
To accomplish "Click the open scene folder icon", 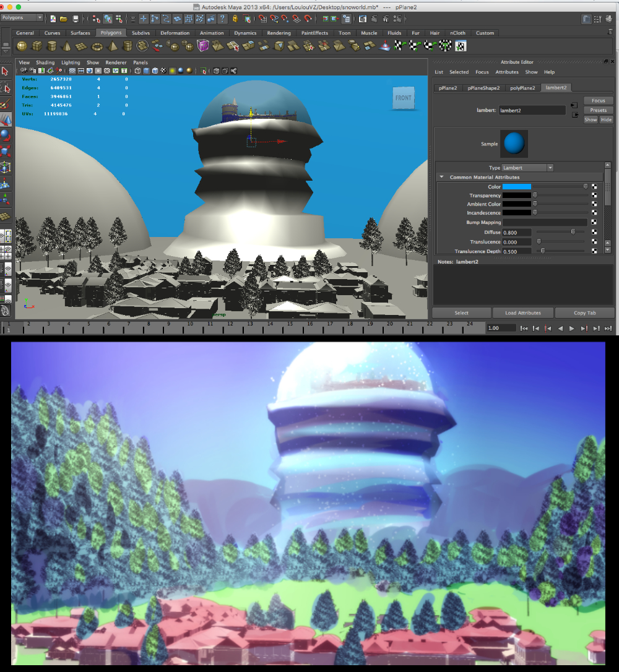I will tap(63, 19).
